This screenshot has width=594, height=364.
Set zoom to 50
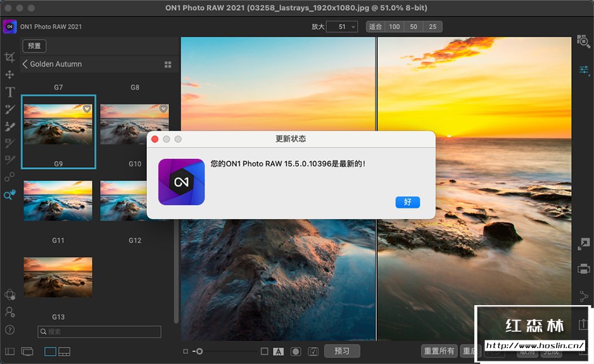pos(414,27)
